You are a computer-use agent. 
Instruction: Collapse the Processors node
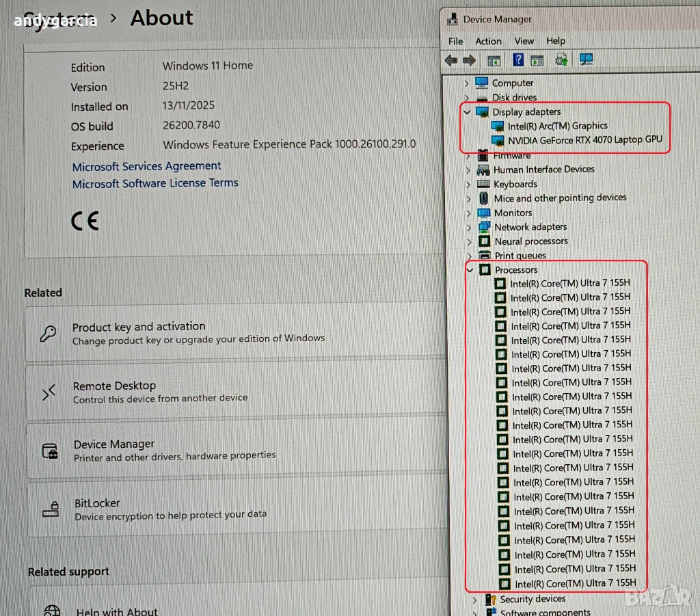point(470,270)
